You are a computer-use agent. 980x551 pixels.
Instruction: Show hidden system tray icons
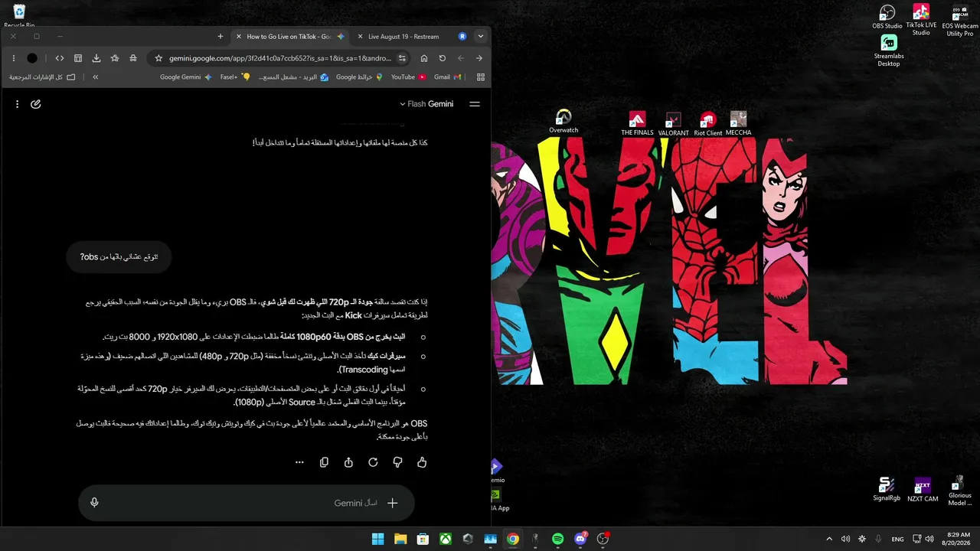click(x=829, y=539)
